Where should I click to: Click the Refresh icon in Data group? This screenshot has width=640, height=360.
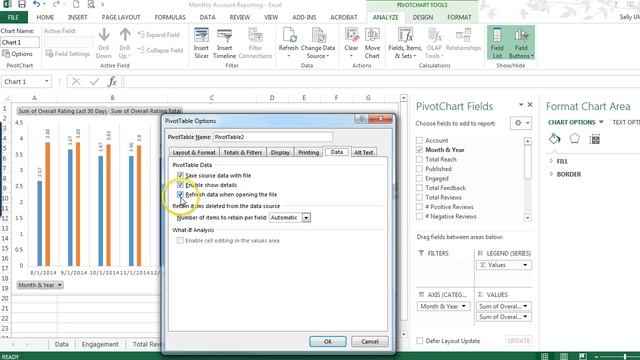(289, 35)
